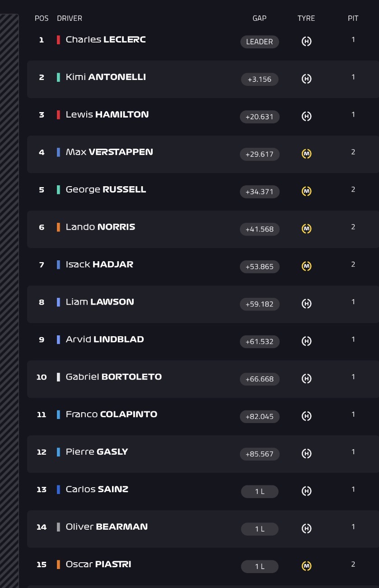Click Russell's medium tyre icon
This screenshot has width=379, height=588.
click(x=306, y=192)
